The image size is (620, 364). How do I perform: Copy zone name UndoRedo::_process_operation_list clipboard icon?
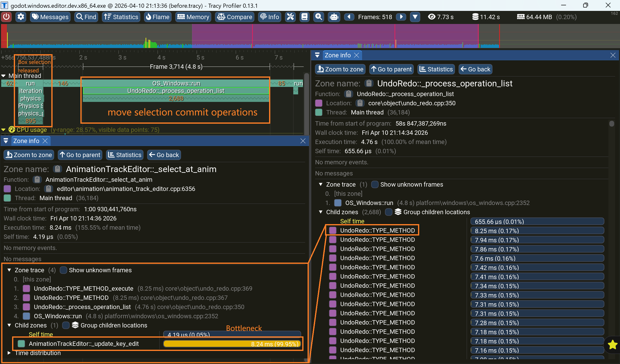click(x=369, y=83)
